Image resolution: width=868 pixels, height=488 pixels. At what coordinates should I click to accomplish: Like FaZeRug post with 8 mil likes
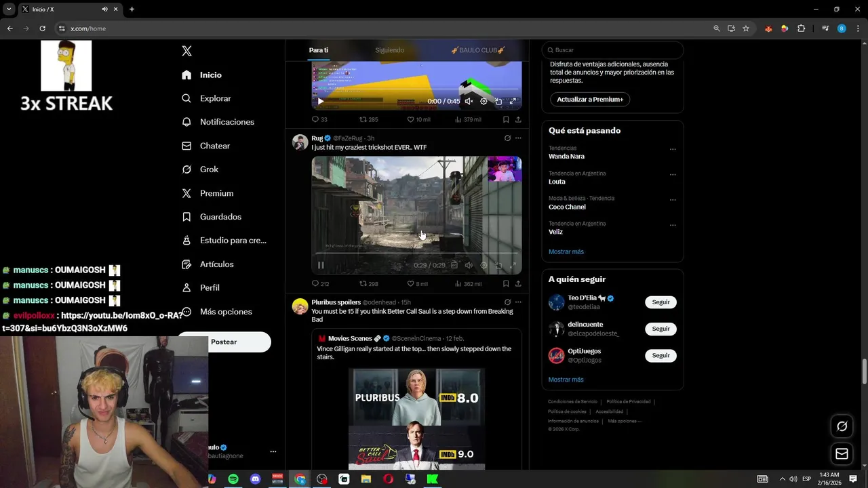[417, 284]
